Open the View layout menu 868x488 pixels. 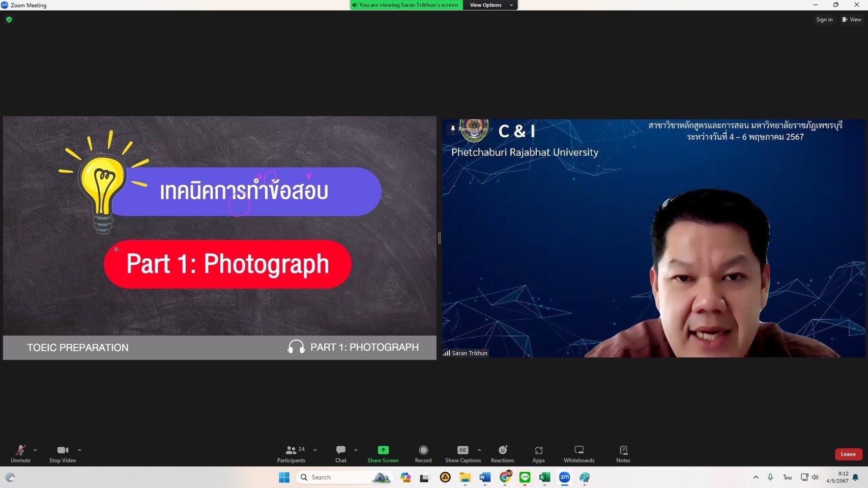(x=852, y=19)
